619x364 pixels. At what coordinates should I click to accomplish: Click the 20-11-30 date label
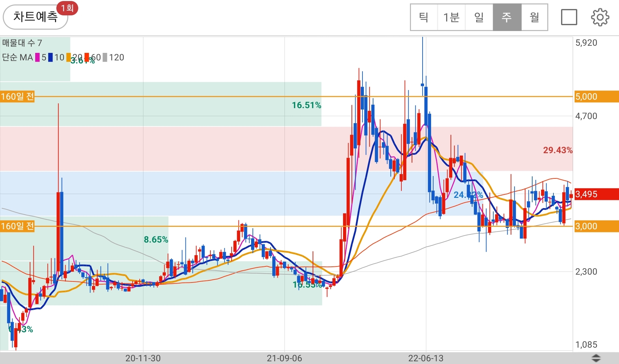click(x=143, y=358)
